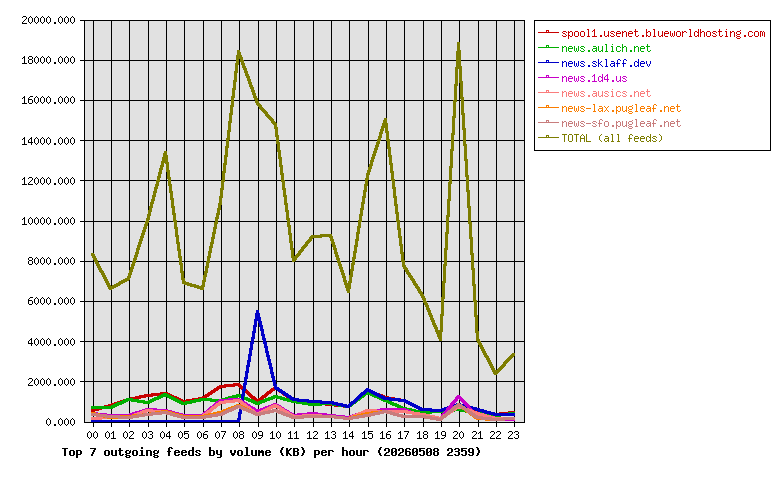Screen dimensions: 780x480
Task: Click the red line marker for spool1.usenet.blueworldhosting.com
Action: 548,32
